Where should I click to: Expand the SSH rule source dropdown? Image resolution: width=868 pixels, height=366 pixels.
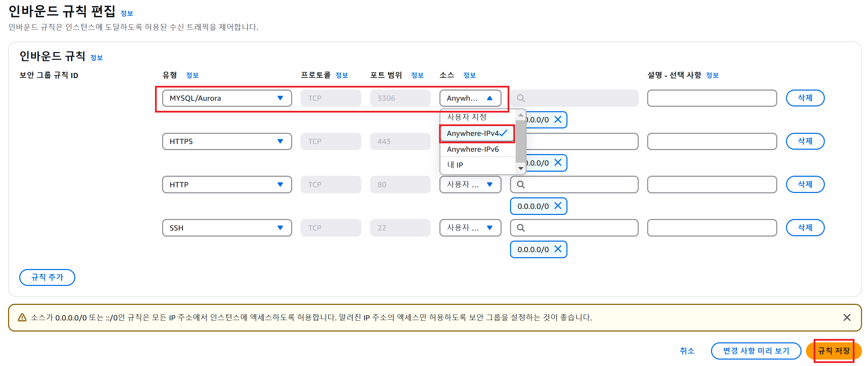coord(470,228)
